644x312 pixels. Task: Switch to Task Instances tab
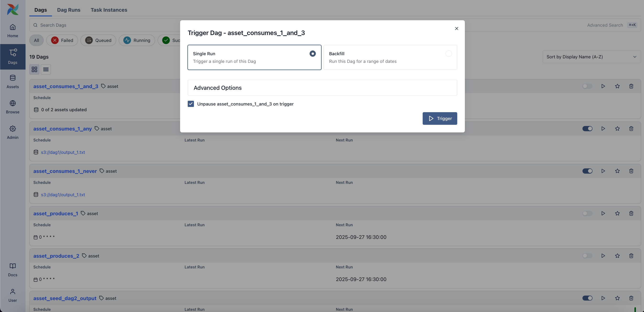109,10
